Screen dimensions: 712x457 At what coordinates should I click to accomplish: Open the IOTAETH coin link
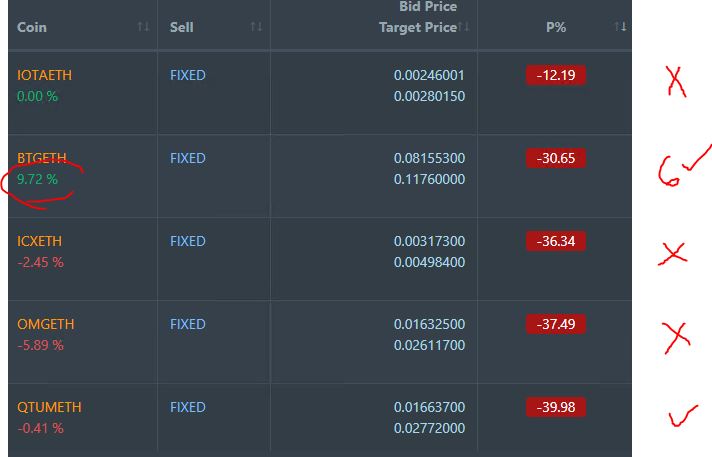point(44,75)
